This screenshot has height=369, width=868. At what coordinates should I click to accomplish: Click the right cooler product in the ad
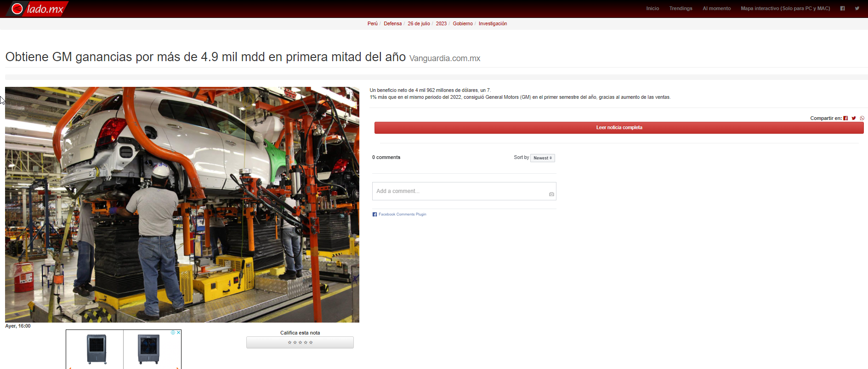coord(149,349)
